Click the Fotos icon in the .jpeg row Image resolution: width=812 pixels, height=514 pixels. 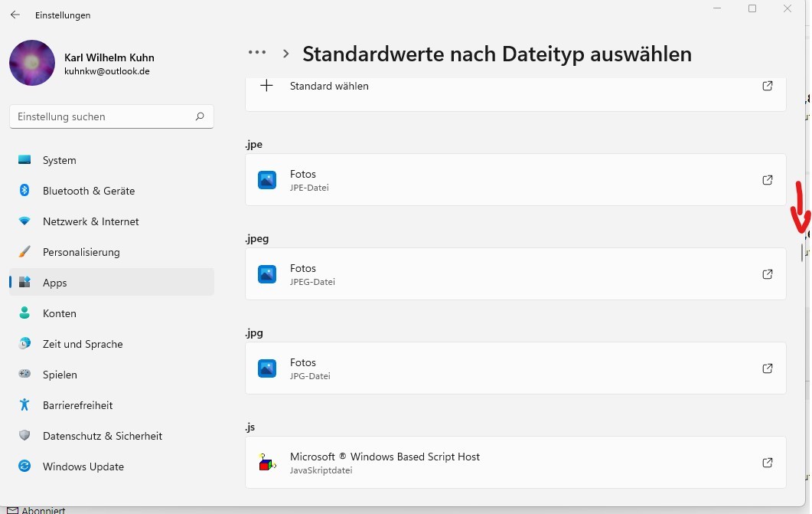pyautogui.click(x=267, y=274)
